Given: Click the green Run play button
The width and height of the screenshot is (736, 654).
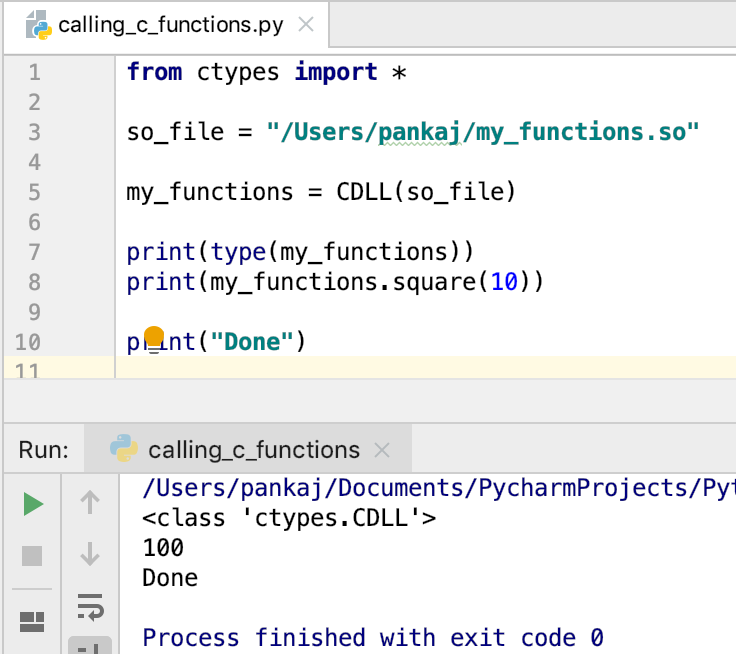Looking at the screenshot, I should click(x=33, y=505).
